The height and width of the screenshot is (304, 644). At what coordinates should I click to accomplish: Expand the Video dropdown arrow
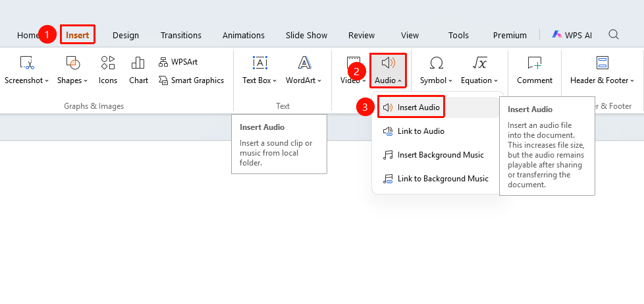(364, 81)
